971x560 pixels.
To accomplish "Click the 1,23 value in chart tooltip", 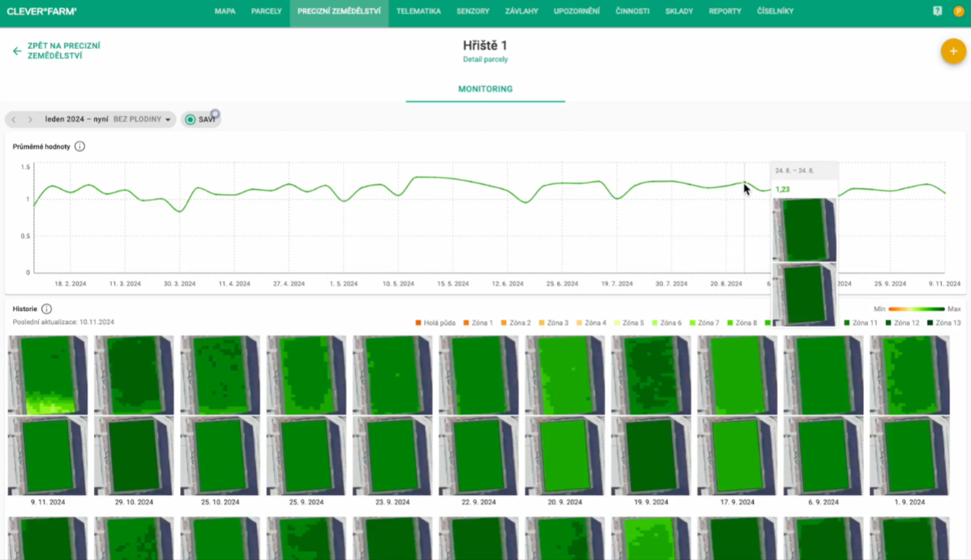I will 782,189.
